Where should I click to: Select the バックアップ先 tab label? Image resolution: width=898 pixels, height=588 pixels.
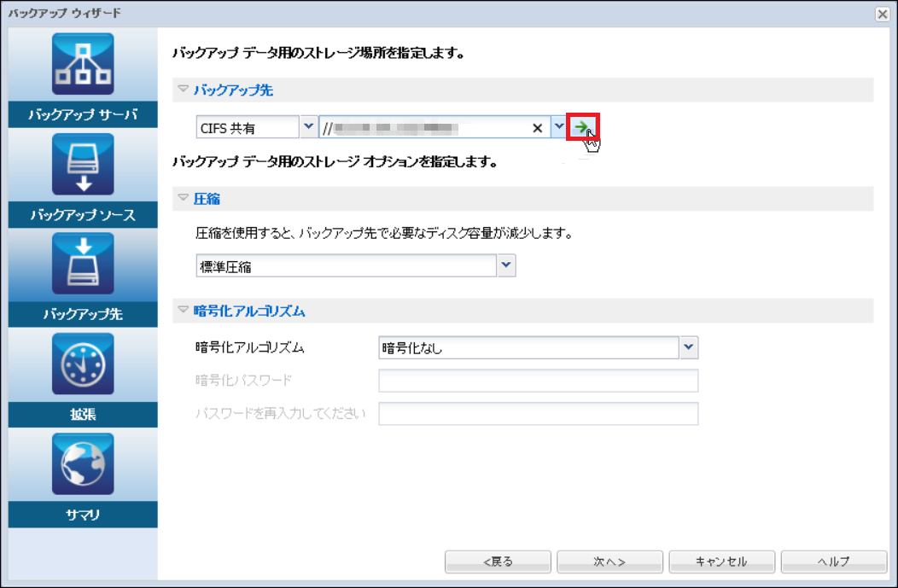[83, 314]
